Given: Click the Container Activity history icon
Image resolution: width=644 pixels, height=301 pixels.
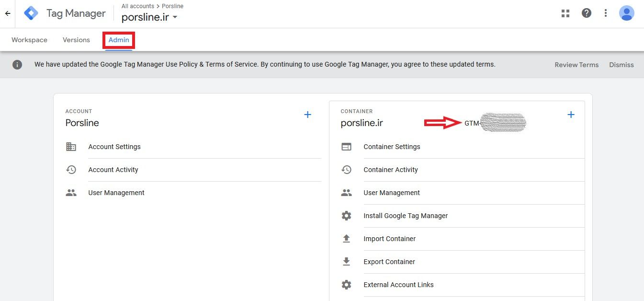Looking at the screenshot, I should (346, 170).
